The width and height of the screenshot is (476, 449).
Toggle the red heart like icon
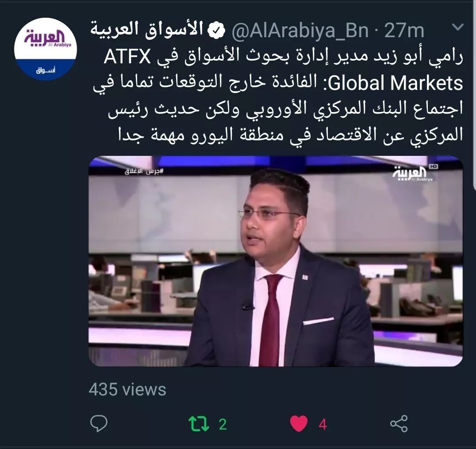pyautogui.click(x=299, y=423)
